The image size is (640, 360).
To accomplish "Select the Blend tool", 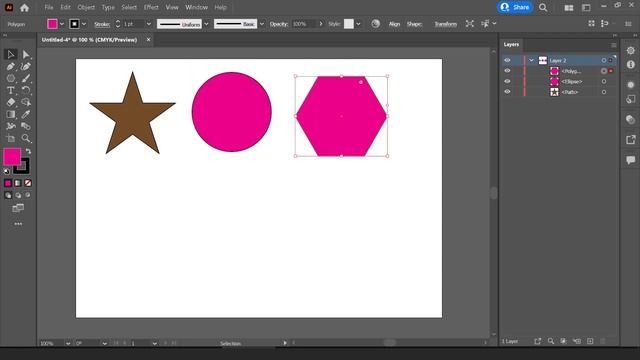I will coord(26,126).
